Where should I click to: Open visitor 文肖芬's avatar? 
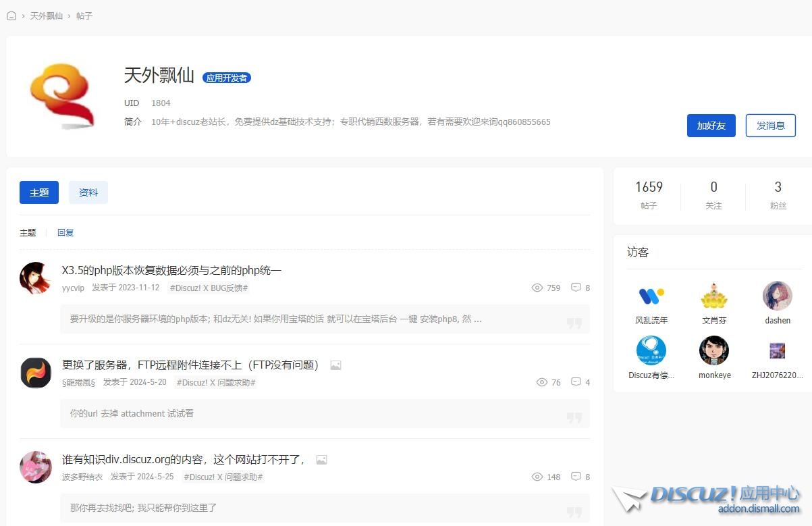coord(713,296)
